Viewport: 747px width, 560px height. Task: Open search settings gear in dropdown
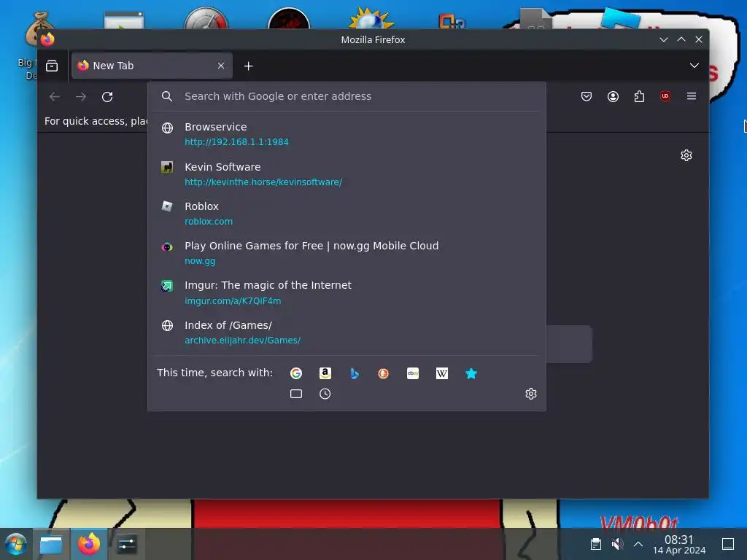531,394
